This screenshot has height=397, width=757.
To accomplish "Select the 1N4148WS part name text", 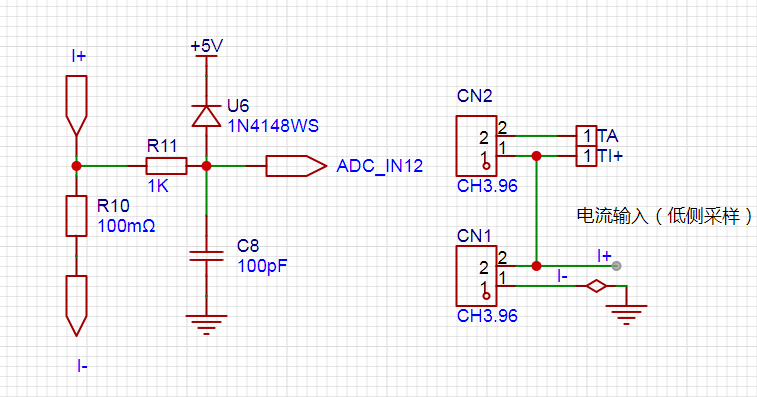I will 273,126.
